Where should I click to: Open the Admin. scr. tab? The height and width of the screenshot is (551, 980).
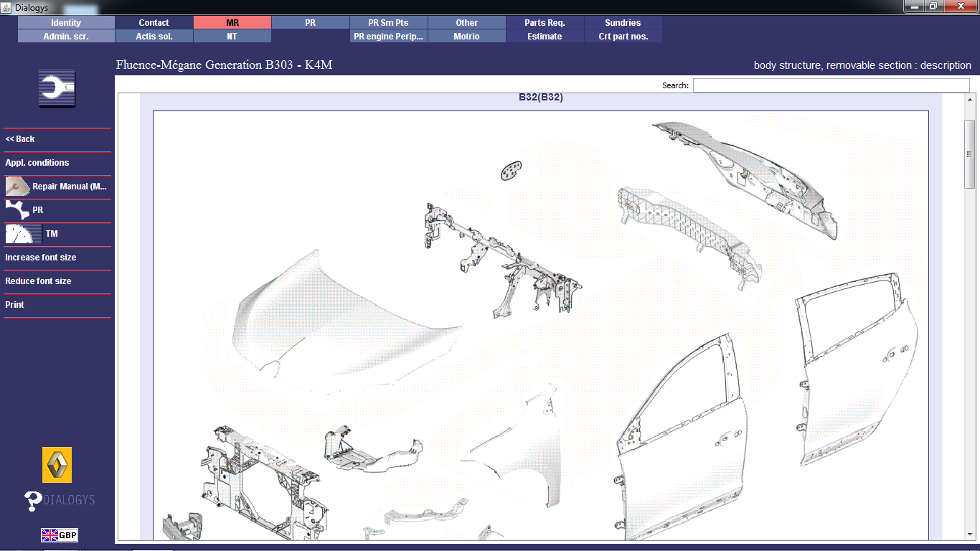[66, 37]
